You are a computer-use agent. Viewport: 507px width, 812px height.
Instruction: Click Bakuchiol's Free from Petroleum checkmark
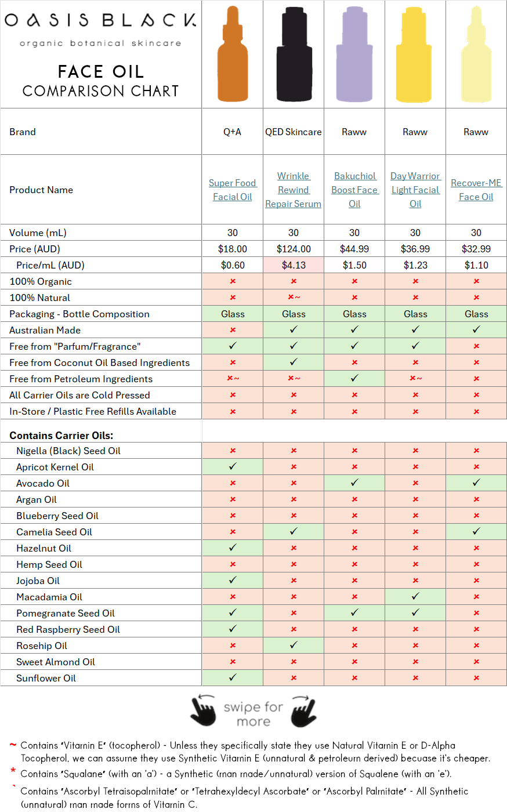(354, 378)
